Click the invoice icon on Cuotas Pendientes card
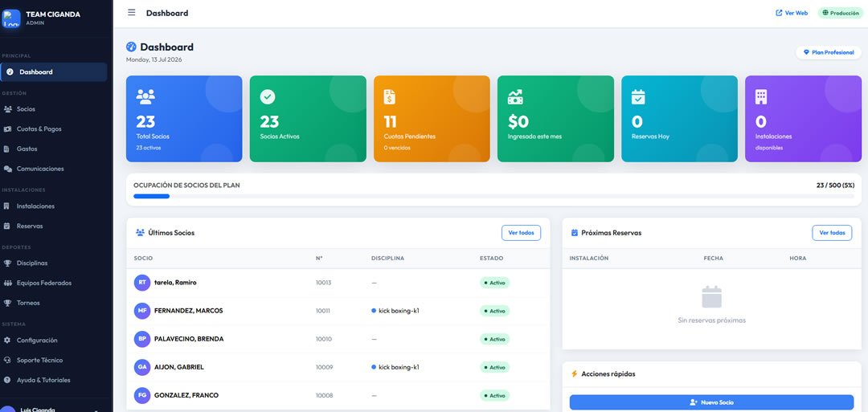 [390, 97]
